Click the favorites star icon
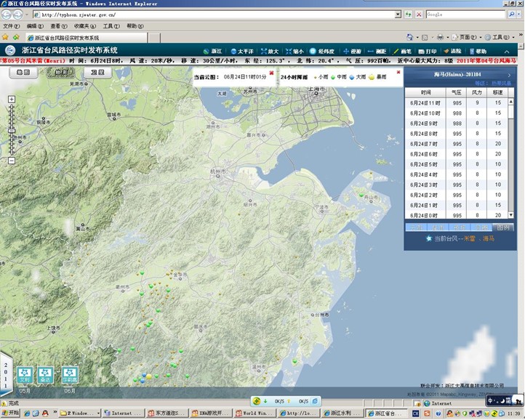This screenshot has height=420, width=525. pos(5,37)
